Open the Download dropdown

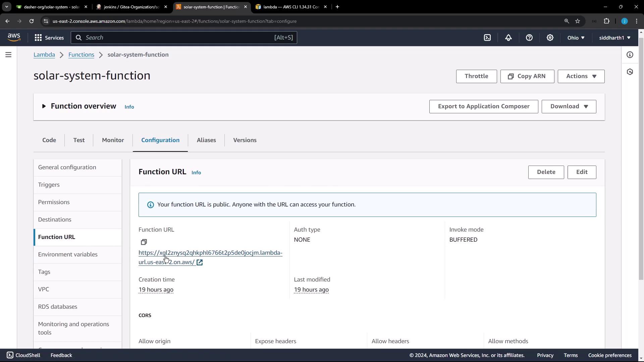tap(569, 107)
